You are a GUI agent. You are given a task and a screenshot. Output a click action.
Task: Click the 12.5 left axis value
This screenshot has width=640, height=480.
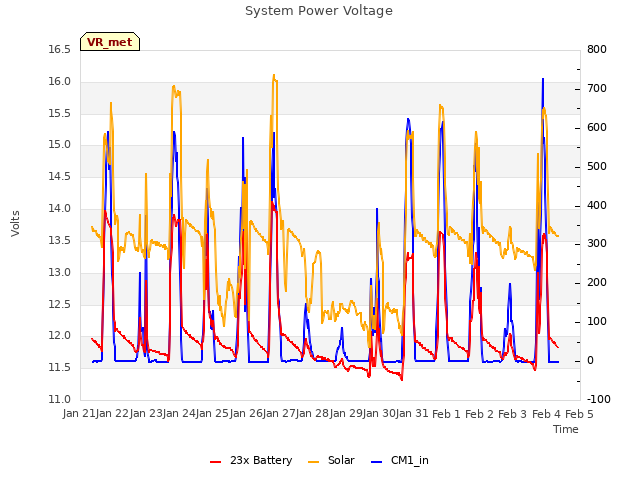tap(60, 304)
